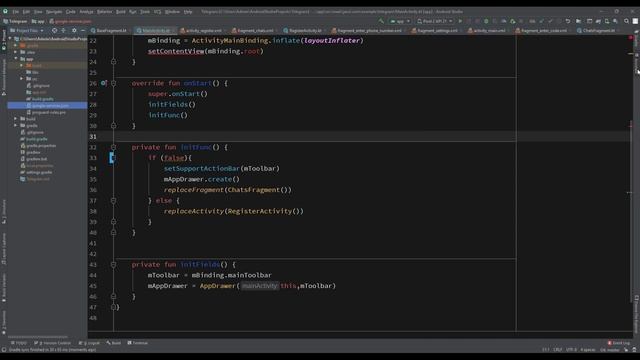Click the status bar icon at far right
Screen dimensions: 640x360
(634, 350)
